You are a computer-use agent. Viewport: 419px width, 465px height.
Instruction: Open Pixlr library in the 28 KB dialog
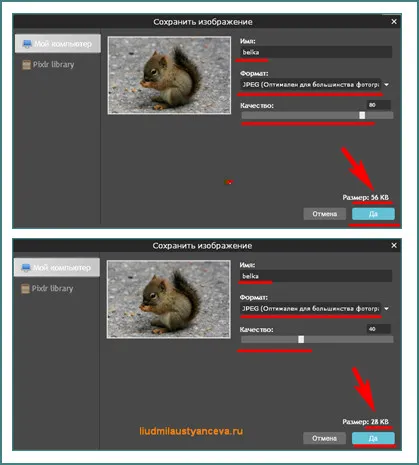[47, 288]
